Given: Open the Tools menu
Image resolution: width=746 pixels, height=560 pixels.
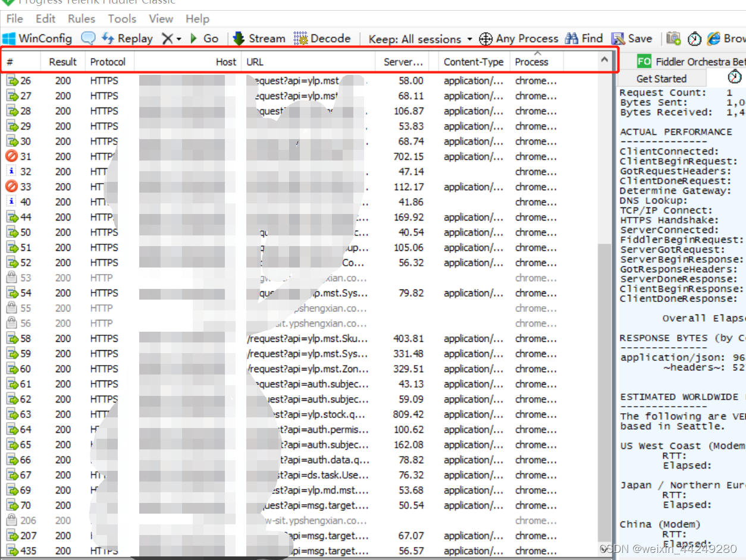Looking at the screenshot, I should 122,19.
